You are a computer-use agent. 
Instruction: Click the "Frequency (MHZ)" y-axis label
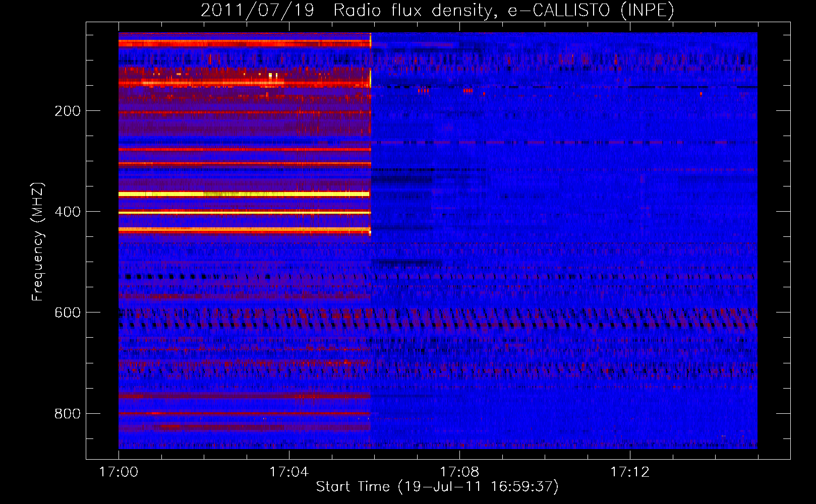point(38,242)
